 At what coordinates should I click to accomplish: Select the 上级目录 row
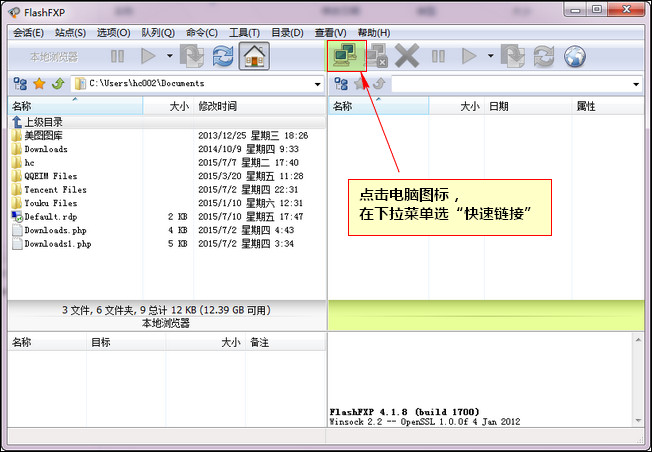[x=167, y=122]
